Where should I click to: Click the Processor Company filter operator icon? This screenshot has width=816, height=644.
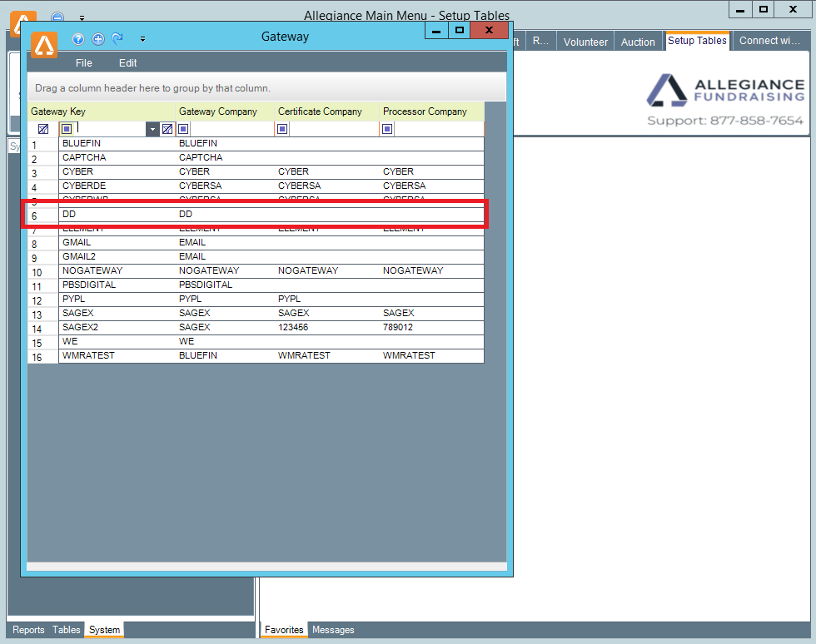(x=387, y=129)
